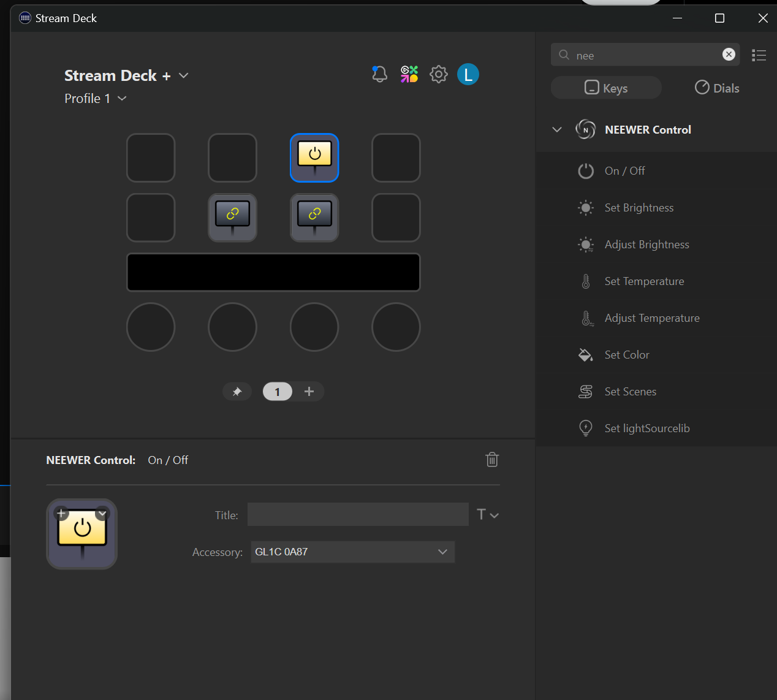
Task: Pin the current page with pin icon
Action: tap(237, 392)
